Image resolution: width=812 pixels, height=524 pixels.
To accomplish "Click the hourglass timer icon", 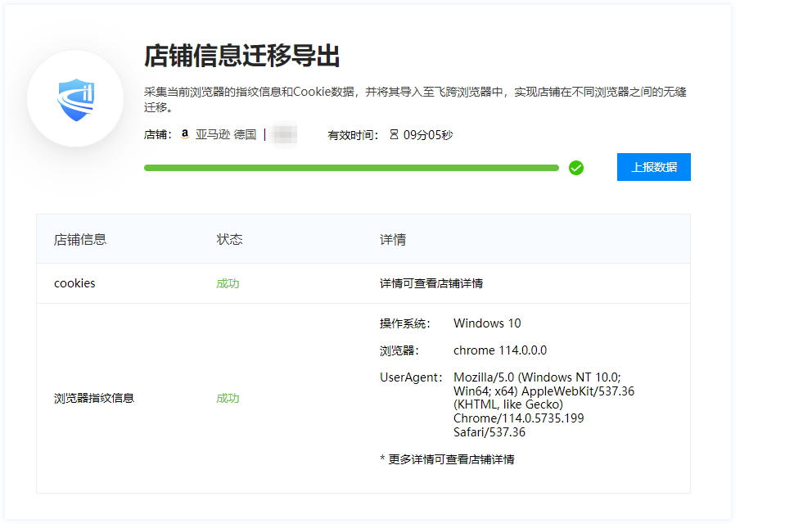I will point(394,134).
